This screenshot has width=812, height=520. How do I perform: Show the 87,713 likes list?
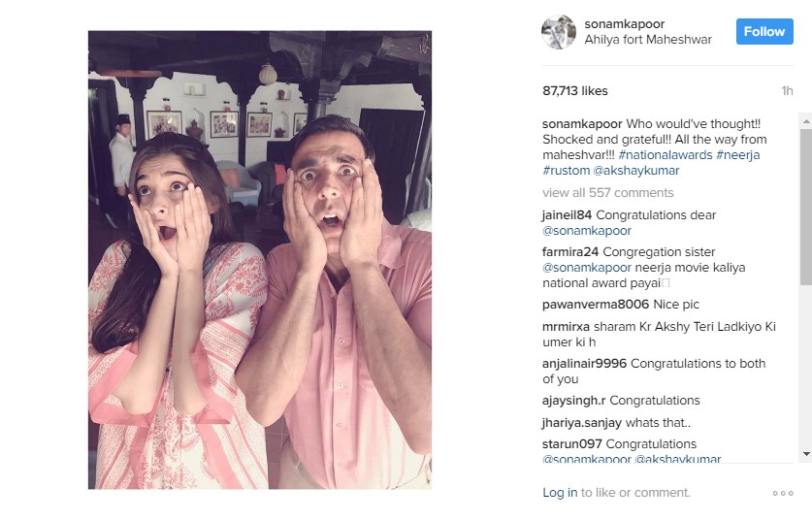[x=575, y=91]
